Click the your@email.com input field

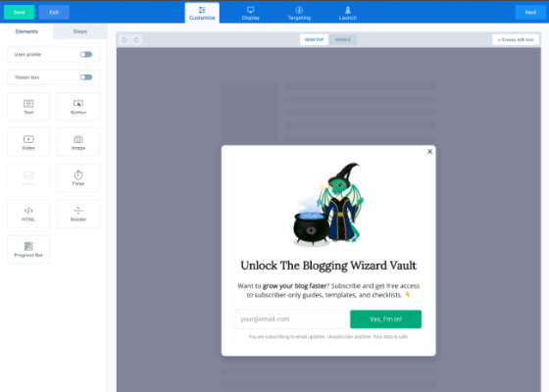290,319
